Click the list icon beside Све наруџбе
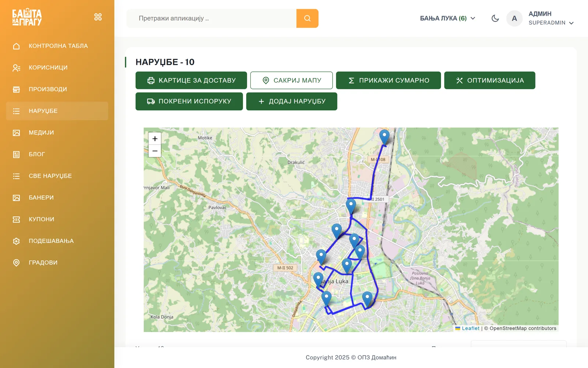Viewport: 588px width, 368px height. pos(16,176)
